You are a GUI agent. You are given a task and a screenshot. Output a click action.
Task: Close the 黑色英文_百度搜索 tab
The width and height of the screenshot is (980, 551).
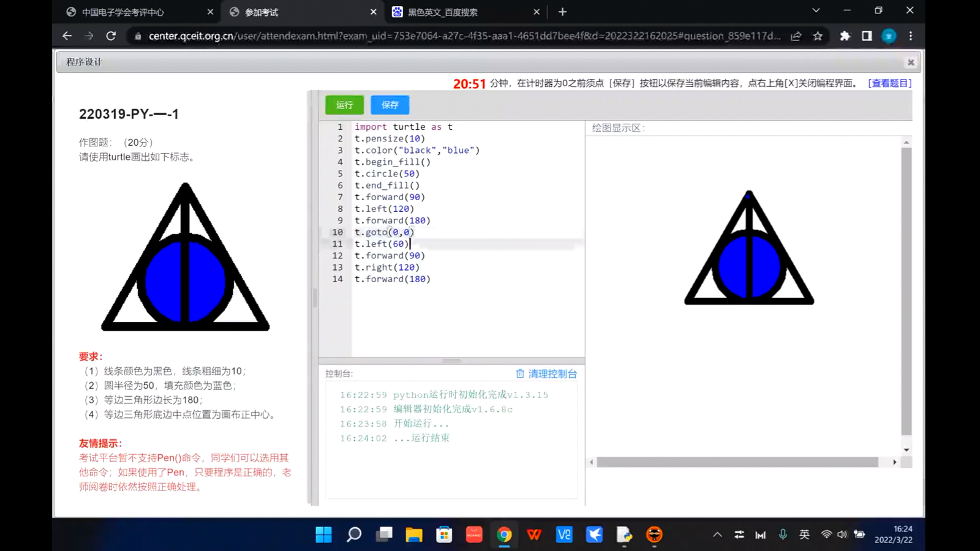coord(537,12)
